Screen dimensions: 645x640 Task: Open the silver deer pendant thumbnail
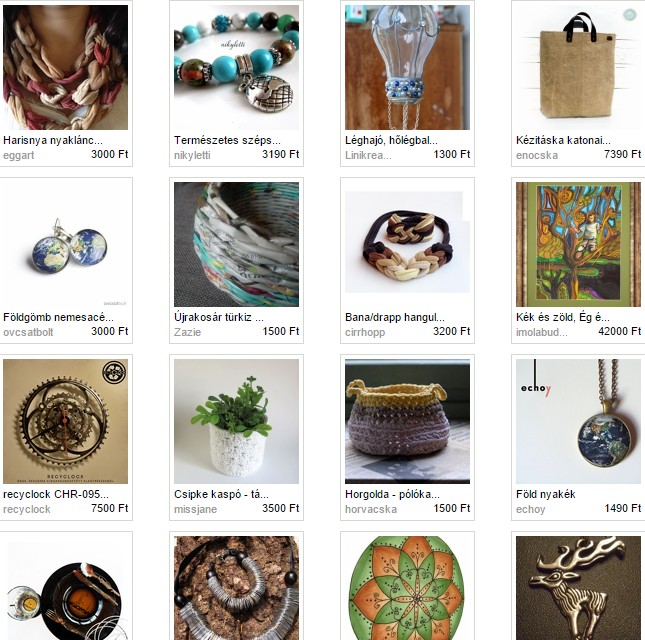[x=578, y=588]
